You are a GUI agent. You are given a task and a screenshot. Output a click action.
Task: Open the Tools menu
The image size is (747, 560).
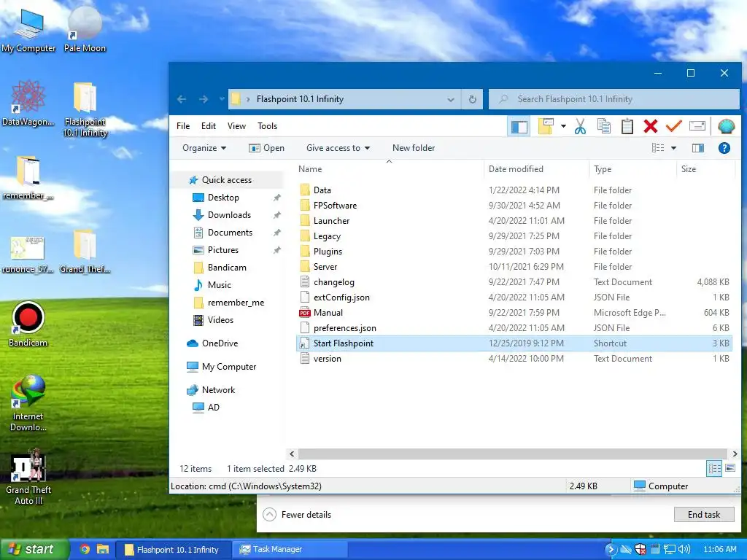(x=267, y=126)
